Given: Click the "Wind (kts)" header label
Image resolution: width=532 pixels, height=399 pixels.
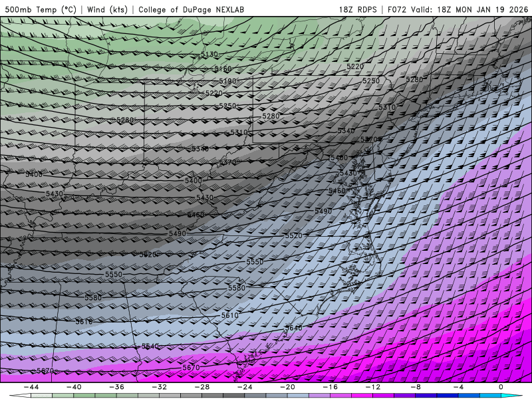Looking at the screenshot, I should [x=107, y=9].
